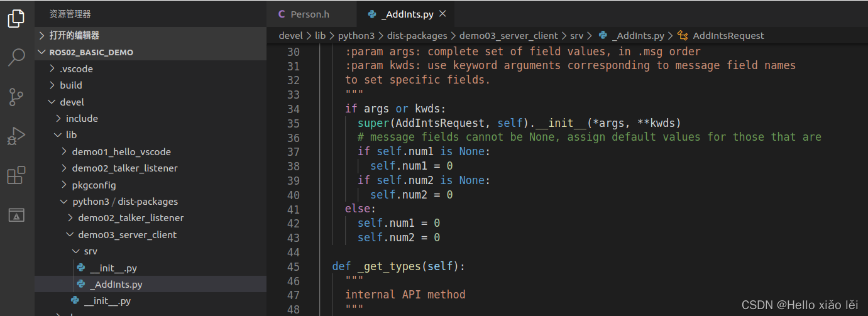Click line number 45 in gutter
The width and height of the screenshot is (868, 316).
coord(292,266)
